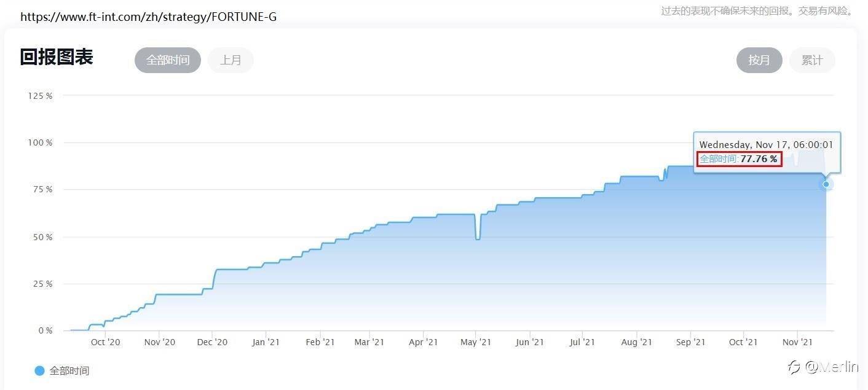Click the Oct '20 x-axis label
Screen dimensions: 868x390
click(106, 342)
